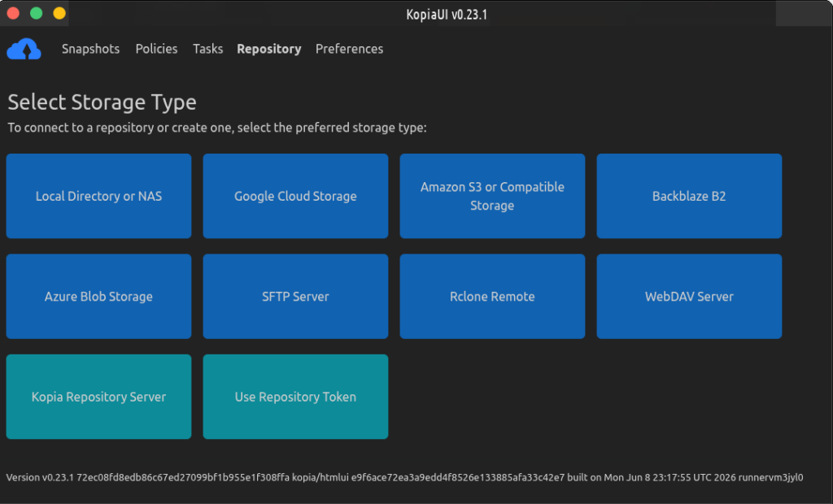Viewport: 833px width, 504px height.
Task: Open the Tasks tab
Action: pos(207,49)
